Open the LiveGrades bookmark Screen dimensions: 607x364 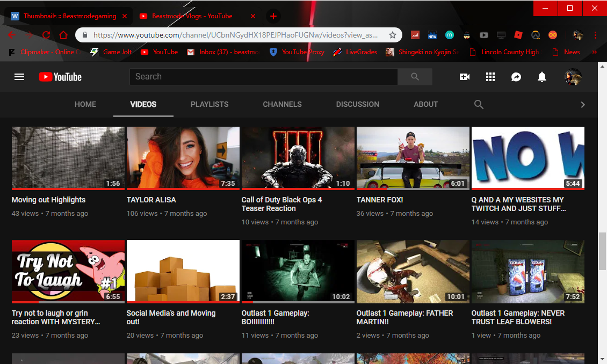(356, 52)
